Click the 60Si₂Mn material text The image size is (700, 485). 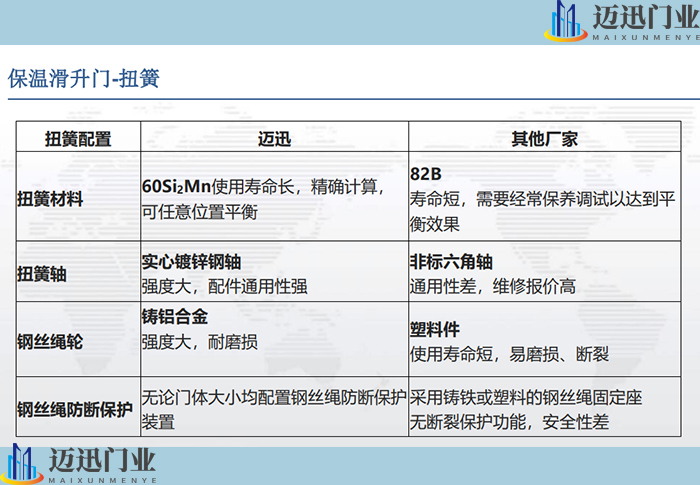tap(176, 187)
